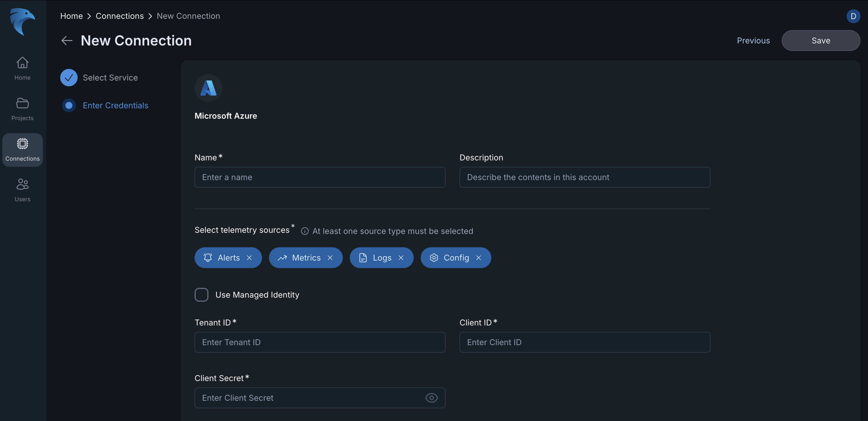
Task: Save the new Azure connection
Action: (x=821, y=41)
